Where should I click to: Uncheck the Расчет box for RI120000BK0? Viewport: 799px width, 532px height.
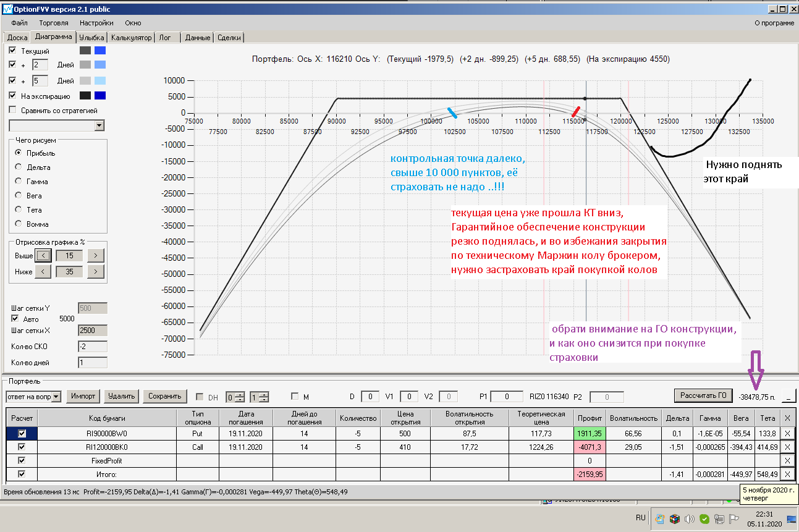[22, 447]
